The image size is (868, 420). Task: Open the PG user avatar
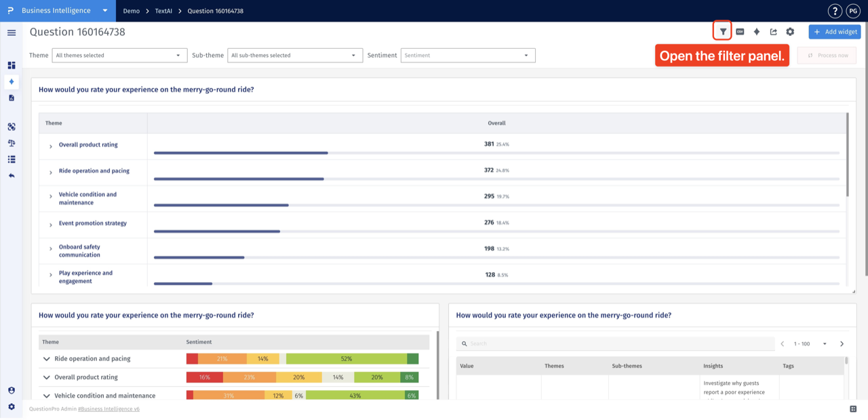[852, 11]
